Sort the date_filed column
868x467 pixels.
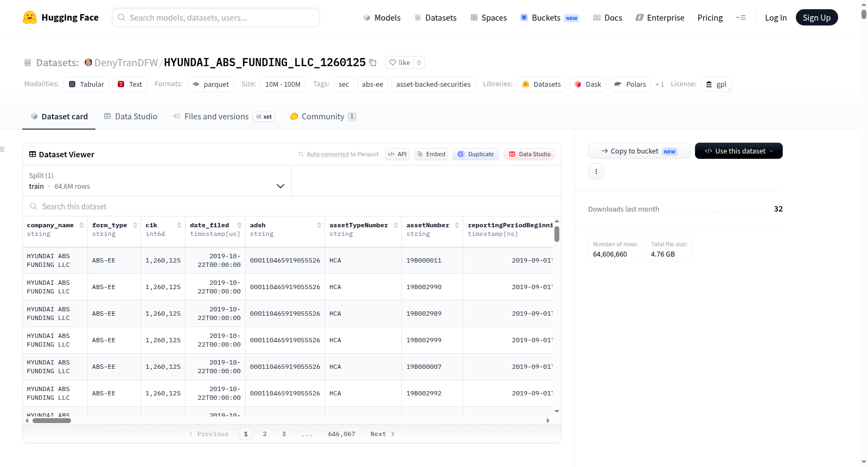point(239,225)
